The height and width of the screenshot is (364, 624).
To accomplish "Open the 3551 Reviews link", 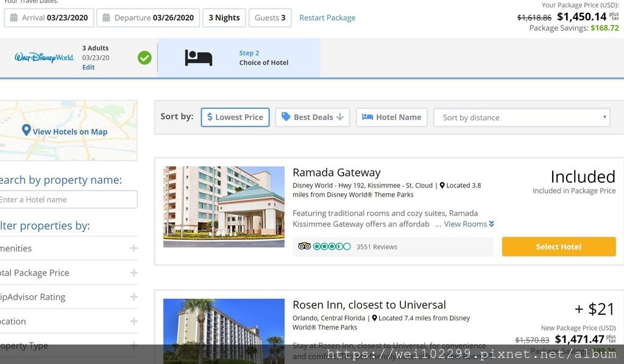I will click(377, 247).
